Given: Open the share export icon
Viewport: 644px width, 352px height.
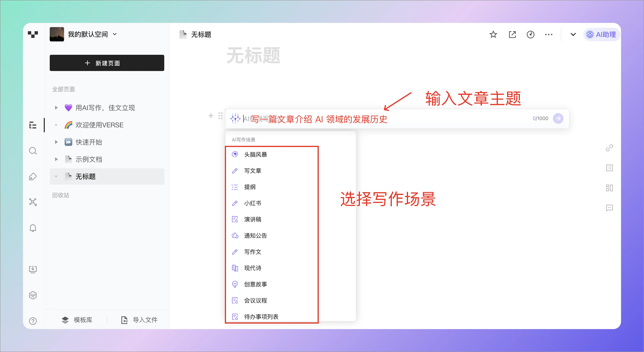Looking at the screenshot, I should pyautogui.click(x=512, y=34).
